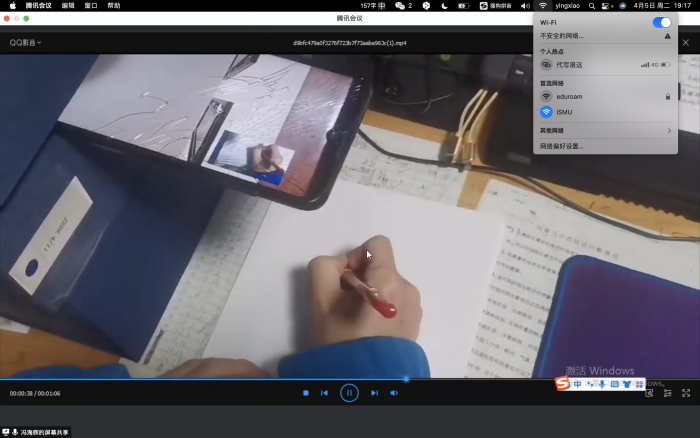Open the Sogou skin shirt icon
Image resolution: width=700 pixels, height=438 pixels.
coord(627,384)
